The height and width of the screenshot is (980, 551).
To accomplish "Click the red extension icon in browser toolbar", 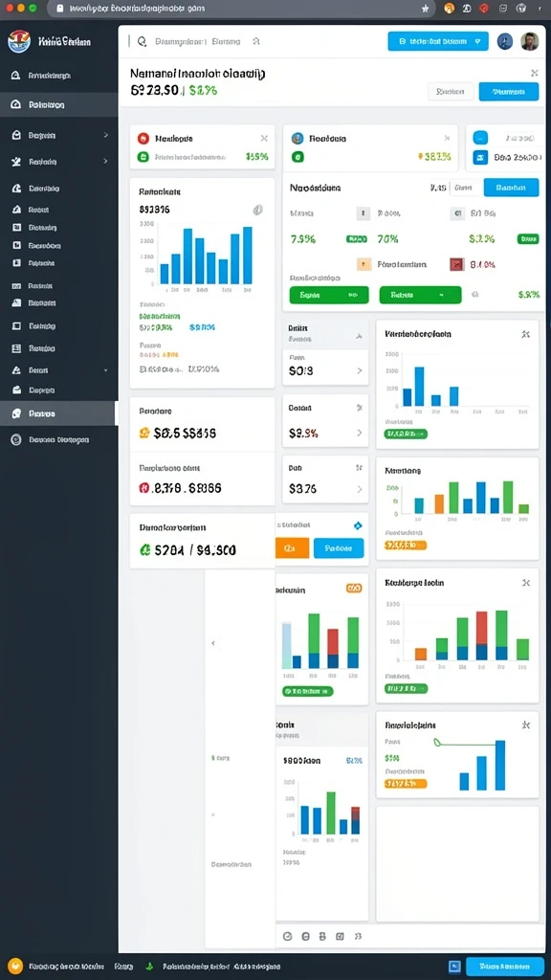I will click(483, 9).
